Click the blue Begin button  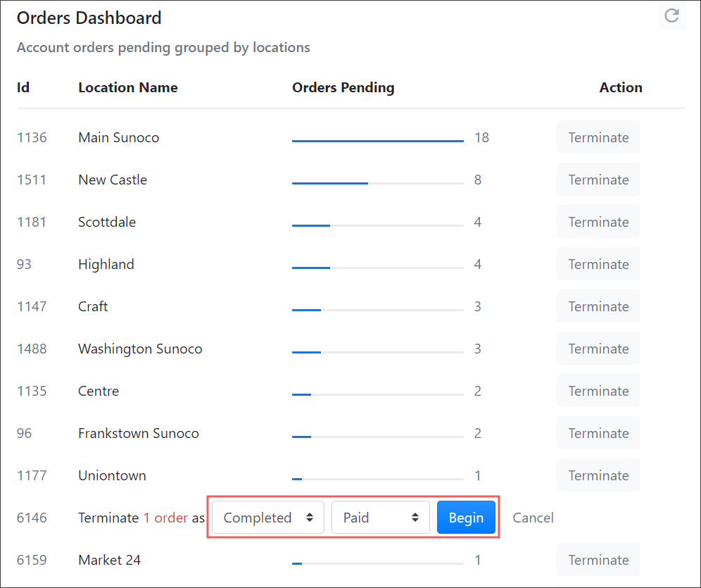point(466,518)
